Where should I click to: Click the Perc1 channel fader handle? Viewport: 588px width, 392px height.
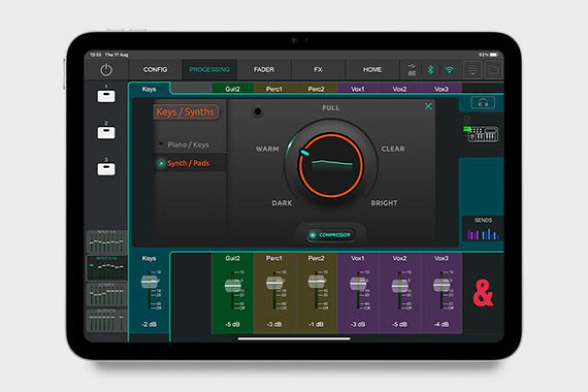(x=275, y=283)
